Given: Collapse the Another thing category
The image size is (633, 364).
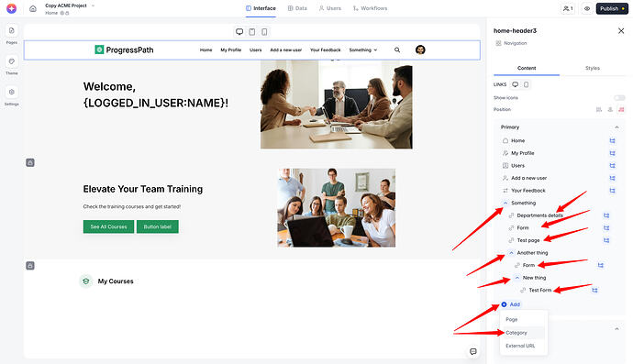Looking at the screenshot, I should (511, 253).
